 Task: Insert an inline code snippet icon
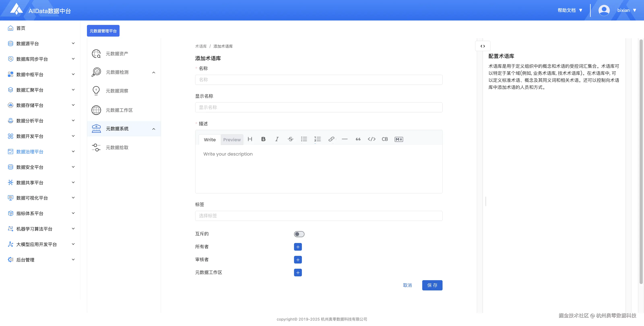tap(372, 139)
